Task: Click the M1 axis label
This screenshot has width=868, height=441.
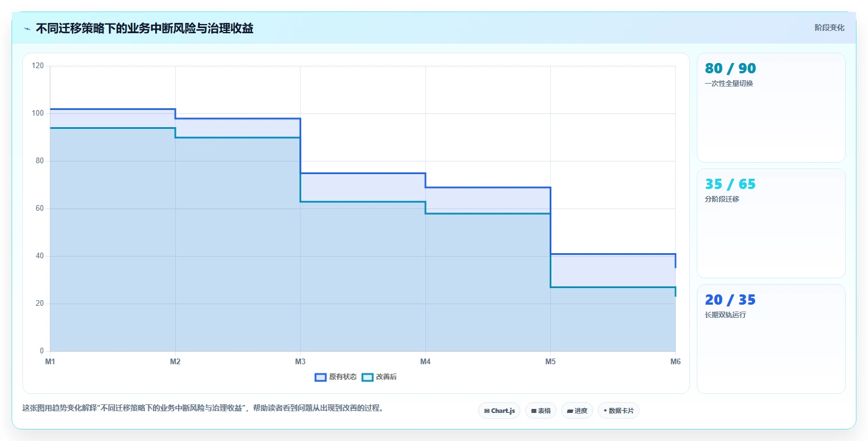Action: coord(50,361)
